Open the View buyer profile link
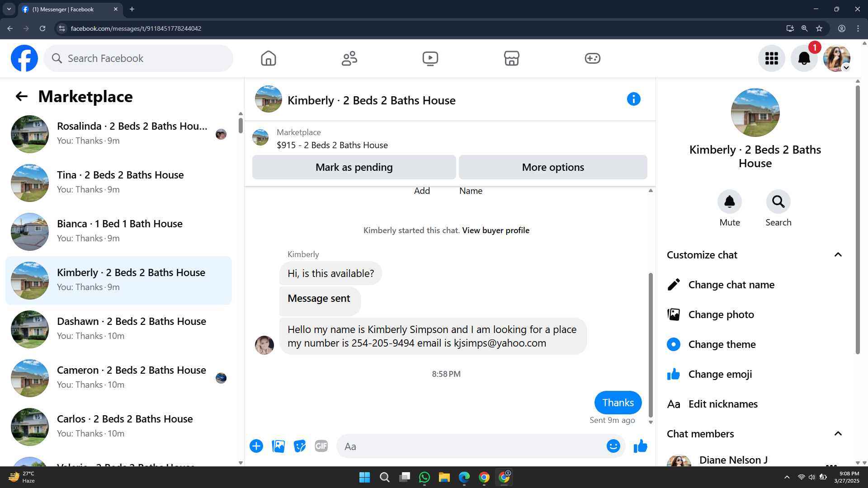Viewport: 868px width, 488px height. coord(495,230)
